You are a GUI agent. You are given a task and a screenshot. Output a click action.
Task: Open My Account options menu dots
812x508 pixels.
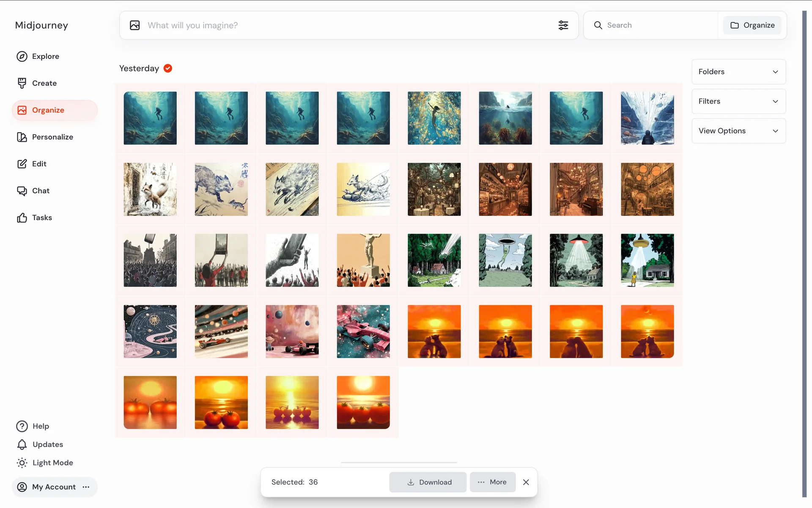[x=86, y=487]
